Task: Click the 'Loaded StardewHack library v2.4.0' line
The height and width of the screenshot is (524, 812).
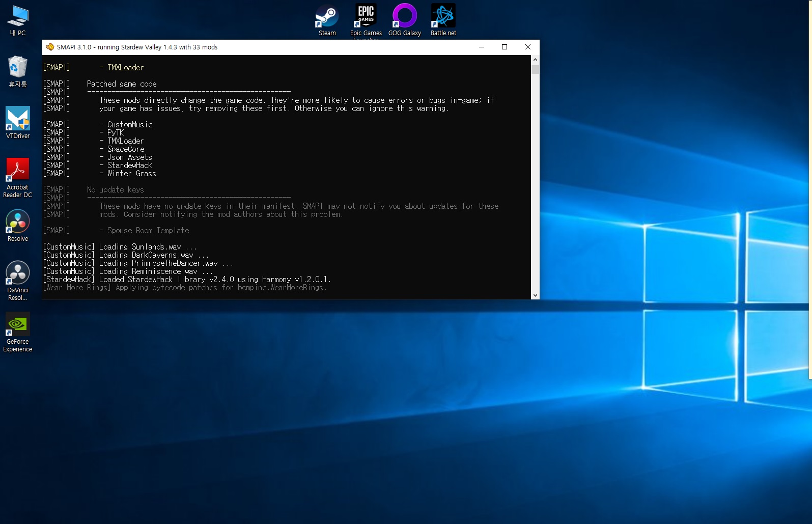Action: 187,280
